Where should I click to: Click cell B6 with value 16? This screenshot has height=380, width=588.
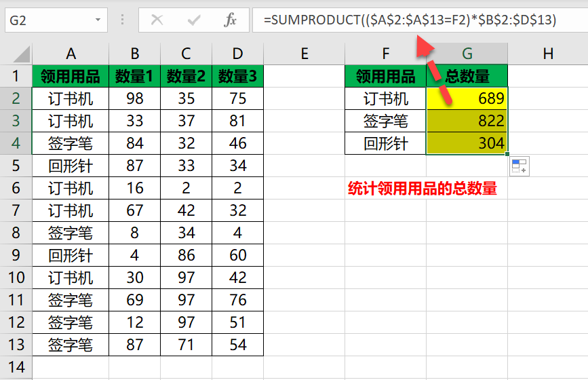(x=135, y=188)
